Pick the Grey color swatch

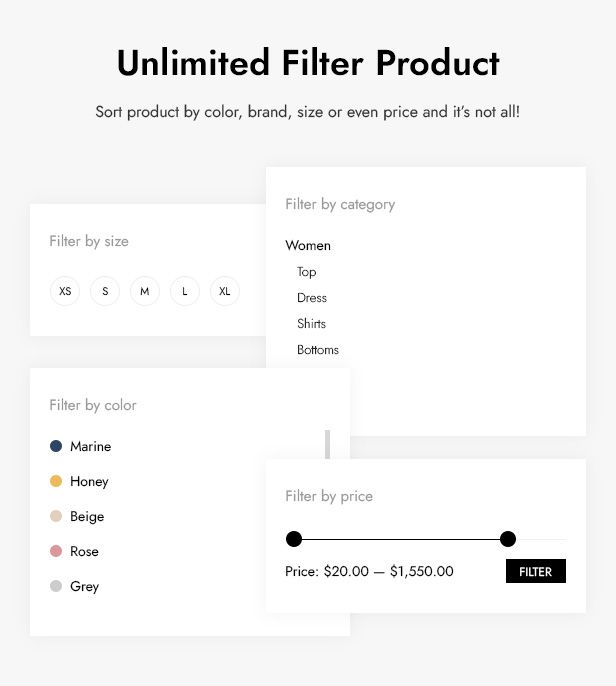pyautogui.click(x=56, y=586)
